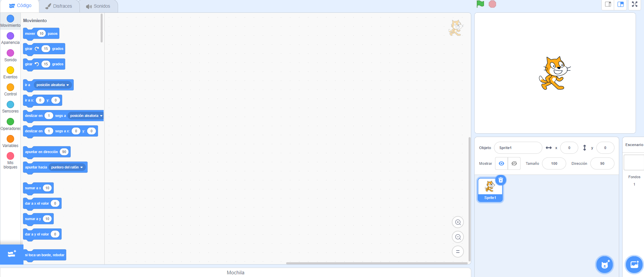Screen dimensions: 644x277
Task: Click the 'dar a x el valor 0' block
Action: point(42,204)
